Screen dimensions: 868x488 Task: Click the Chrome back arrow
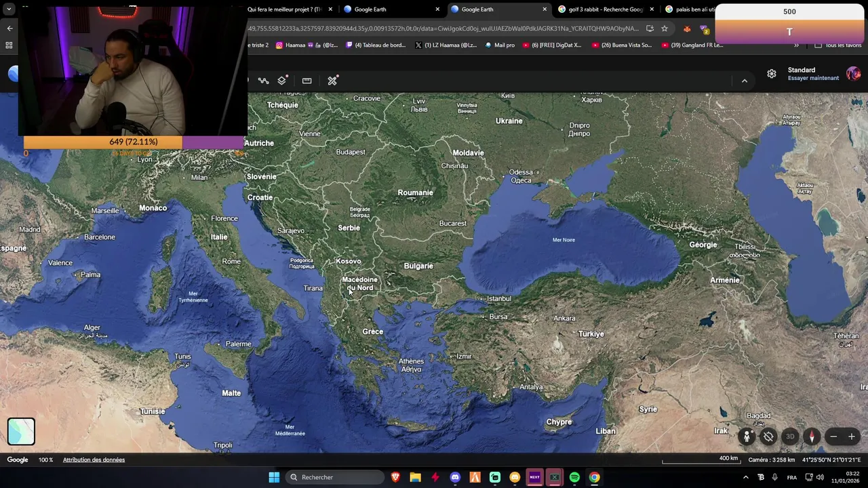[9, 28]
